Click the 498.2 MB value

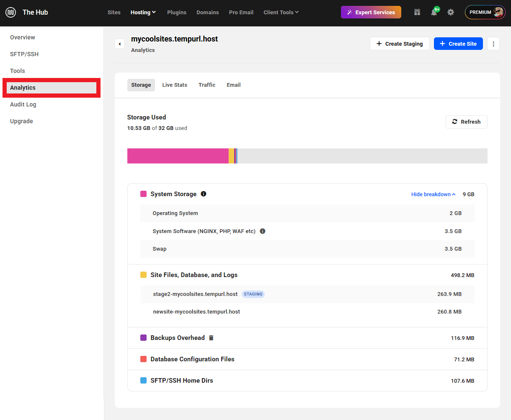(462, 275)
